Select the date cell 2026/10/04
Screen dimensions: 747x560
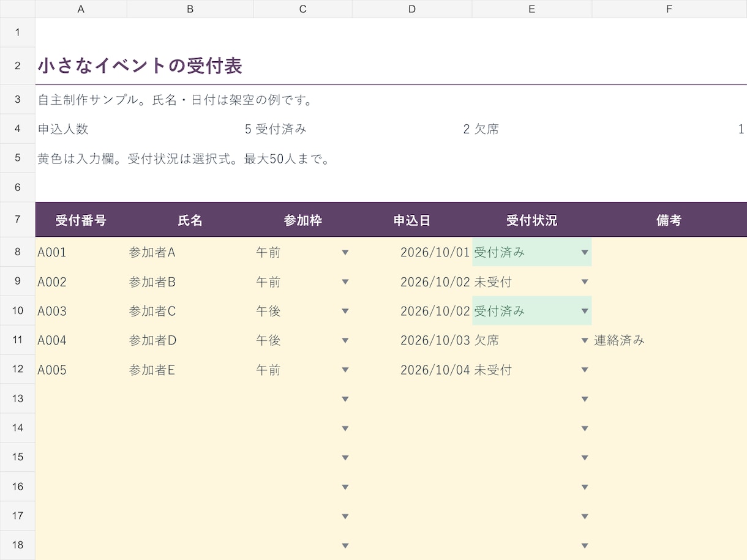point(412,370)
